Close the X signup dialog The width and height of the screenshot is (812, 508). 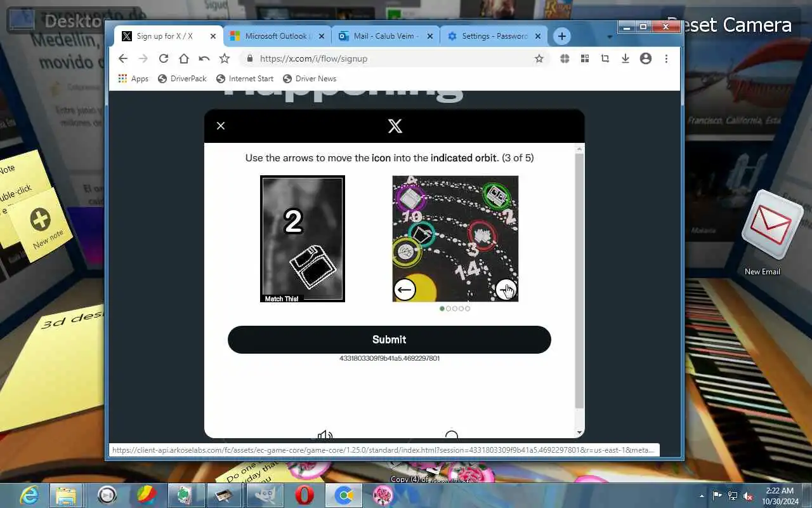click(x=221, y=126)
